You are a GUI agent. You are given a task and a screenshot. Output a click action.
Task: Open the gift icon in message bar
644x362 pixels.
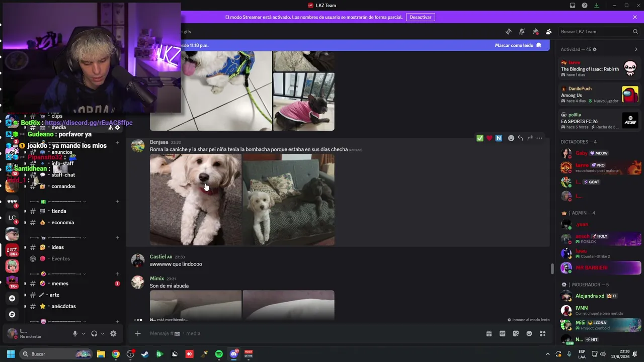(489, 333)
